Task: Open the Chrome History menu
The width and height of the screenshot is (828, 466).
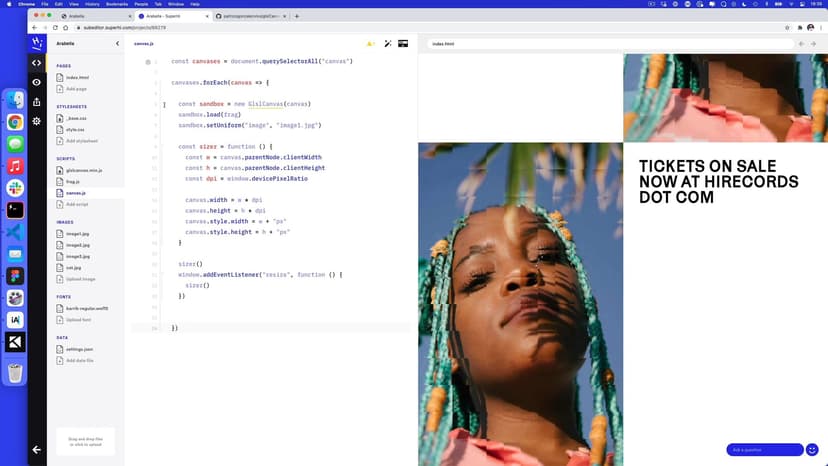Action: click(91, 4)
